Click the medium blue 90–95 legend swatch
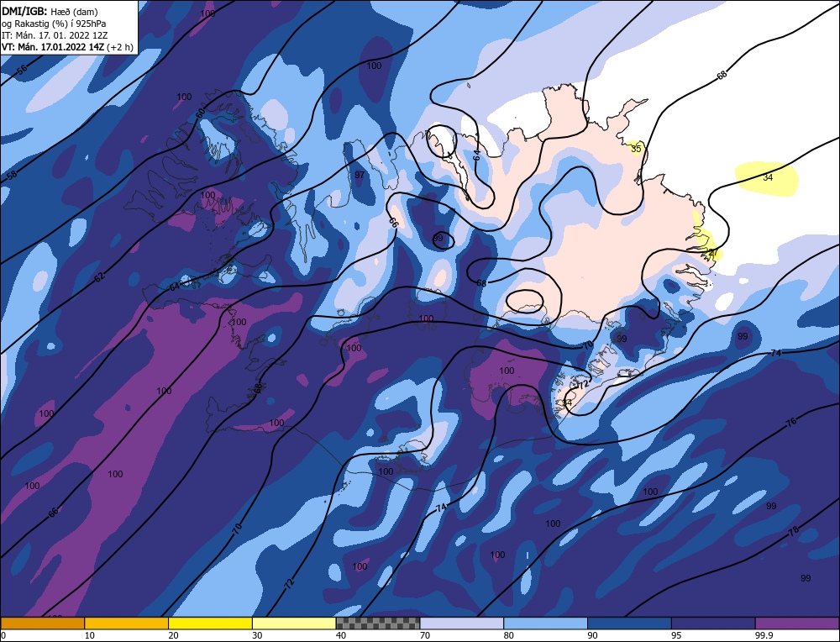 click(629, 623)
